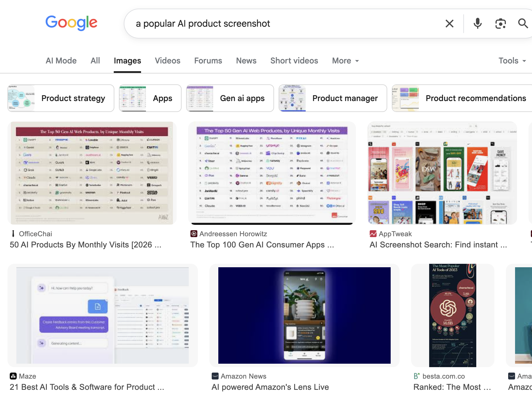Screen dimensions: 532x399
Task: Clear the search query with X
Action: point(450,24)
